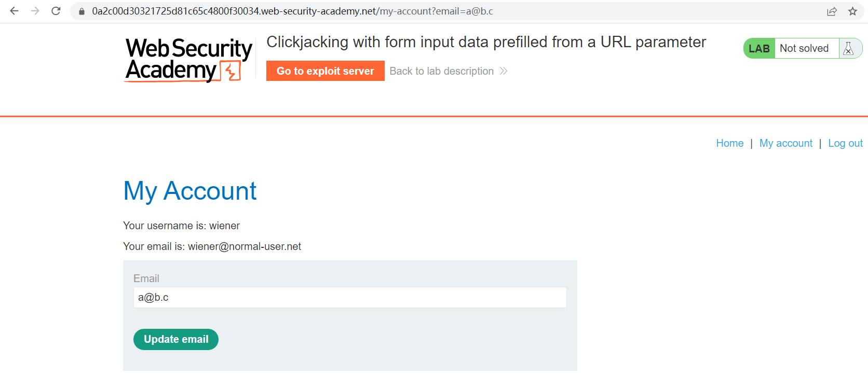Reload the current page
This screenshot has width=868, height=390.
(56, 11)
